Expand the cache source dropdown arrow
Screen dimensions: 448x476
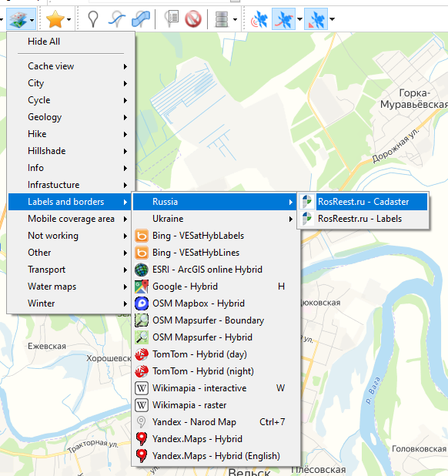coord(235,20)
